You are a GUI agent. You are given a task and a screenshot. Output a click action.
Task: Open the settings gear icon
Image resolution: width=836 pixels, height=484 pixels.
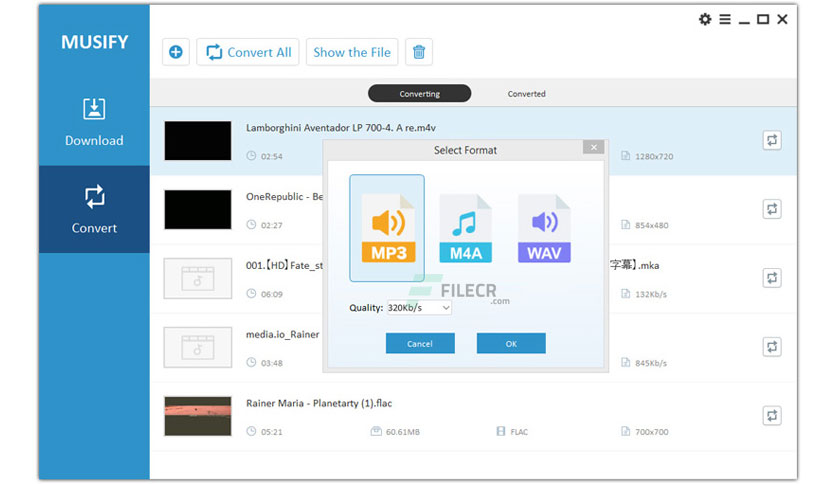pos(705,19)
